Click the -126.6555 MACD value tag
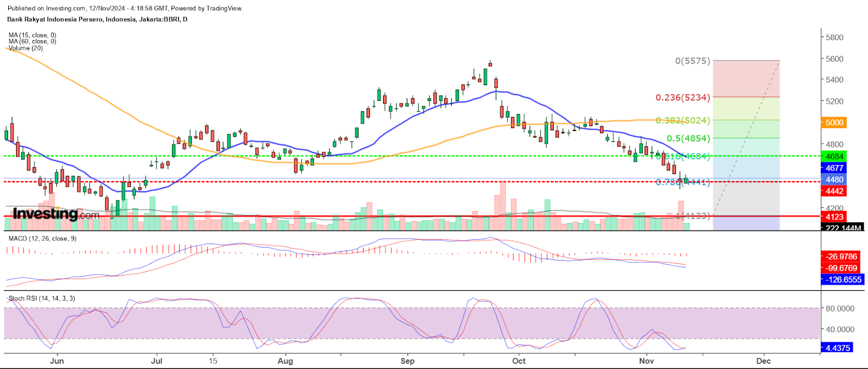Viewport: 868px width, 369px height. tap(843, 280)
